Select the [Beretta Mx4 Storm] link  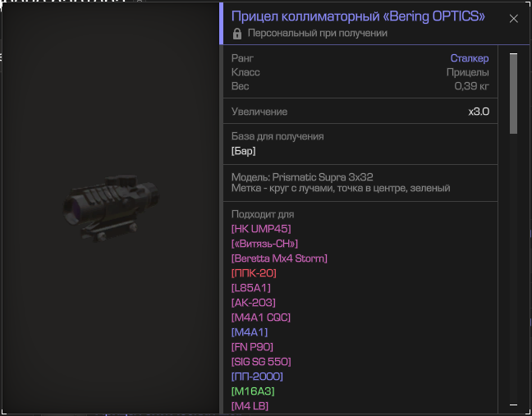coord(279,258)
